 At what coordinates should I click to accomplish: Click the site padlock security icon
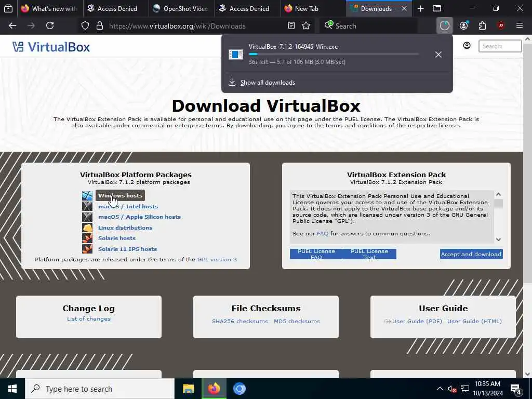[99, 26]
